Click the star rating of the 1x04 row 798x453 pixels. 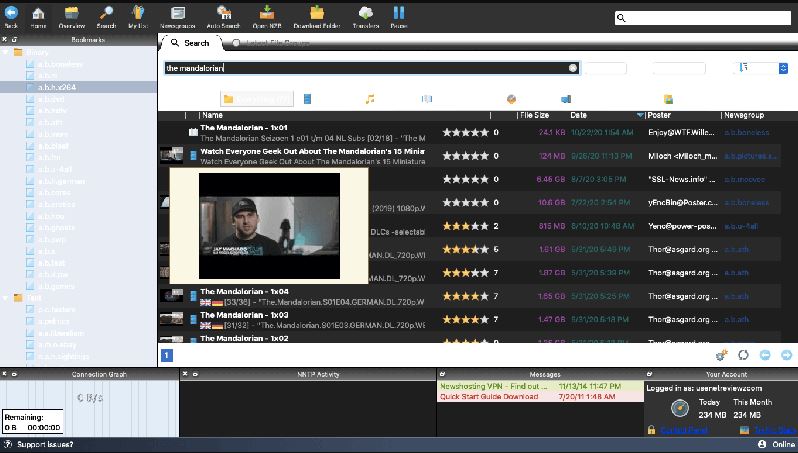[x=465, y=296]
